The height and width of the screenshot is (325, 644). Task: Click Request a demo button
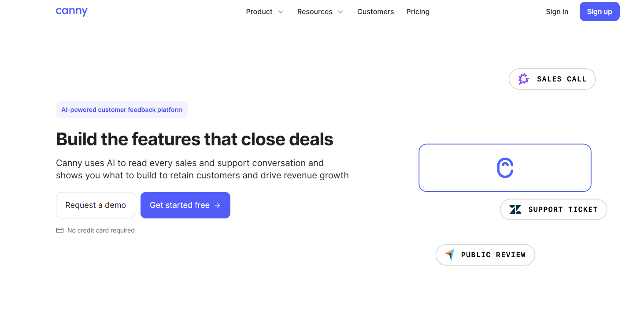tap(96, 205)
